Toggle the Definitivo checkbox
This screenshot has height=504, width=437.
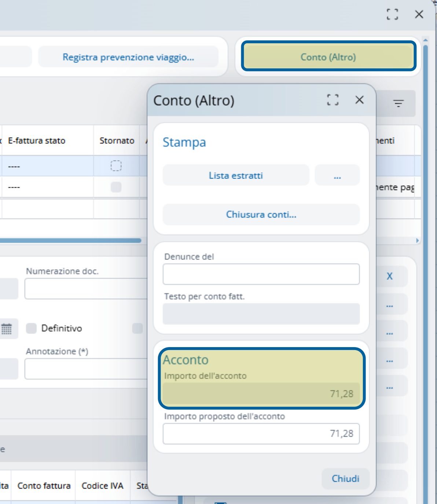(x=32, y=328)
